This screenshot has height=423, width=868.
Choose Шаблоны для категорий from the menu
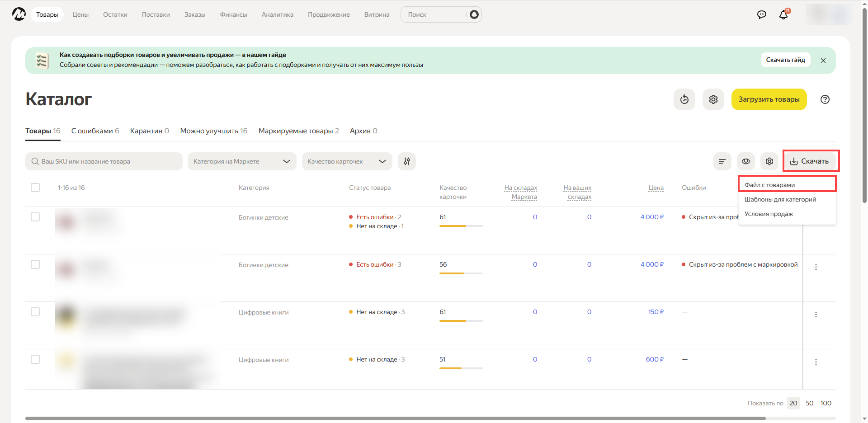click(x=780, y=199)
